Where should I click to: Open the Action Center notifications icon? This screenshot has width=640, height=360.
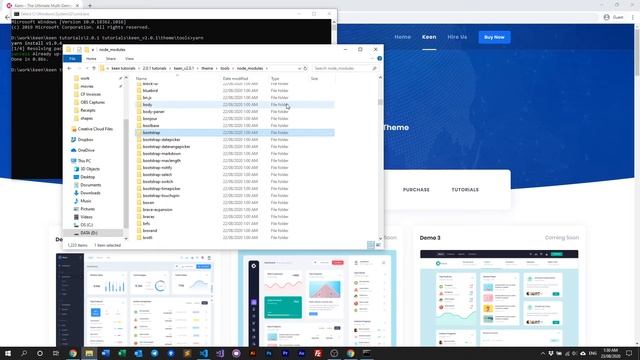629,353
